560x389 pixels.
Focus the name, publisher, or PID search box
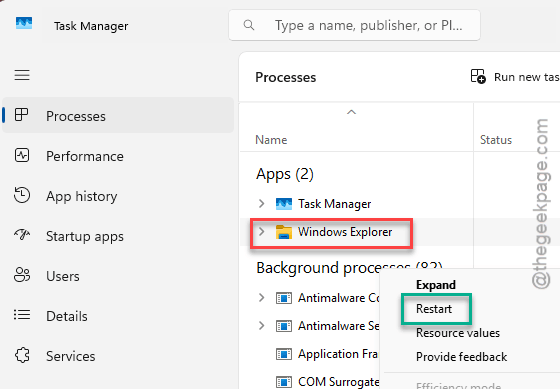[354, 25]
